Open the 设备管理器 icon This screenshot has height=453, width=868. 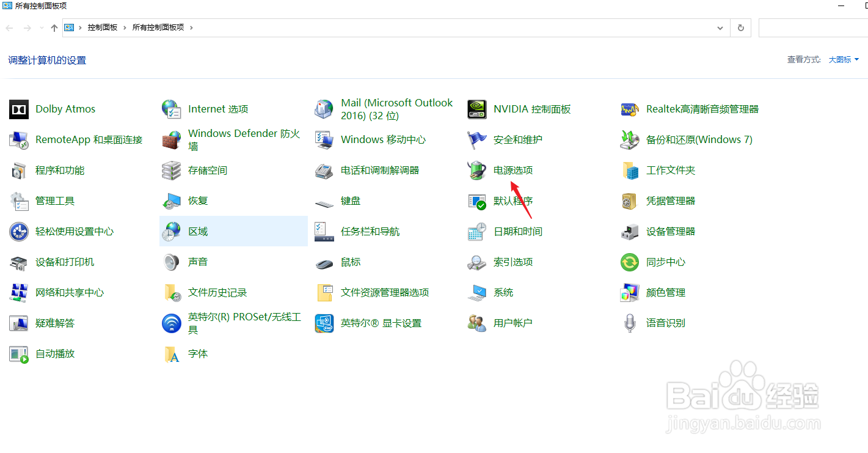(630, 232)
